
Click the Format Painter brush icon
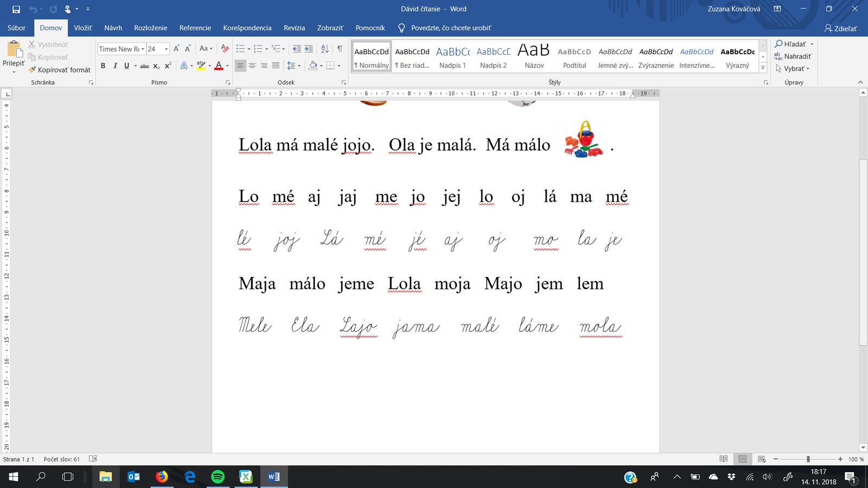pyautogui.click(x=33, y=70)
